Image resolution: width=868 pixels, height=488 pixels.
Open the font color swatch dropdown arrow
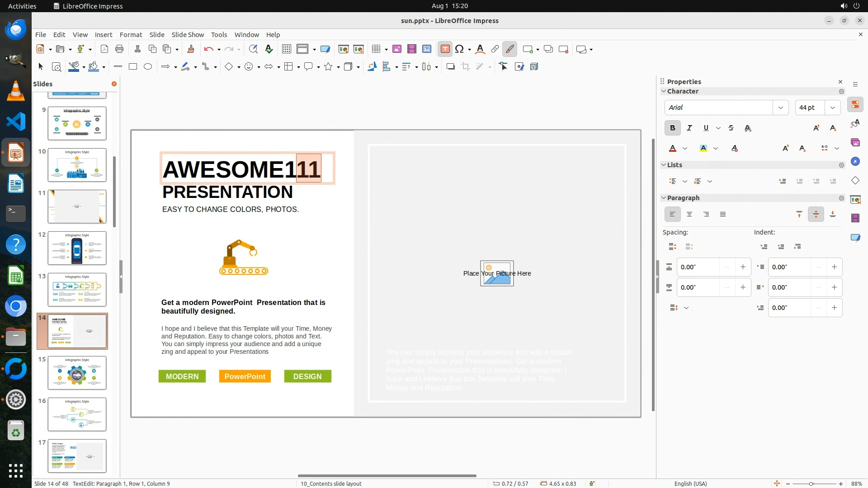685,149
